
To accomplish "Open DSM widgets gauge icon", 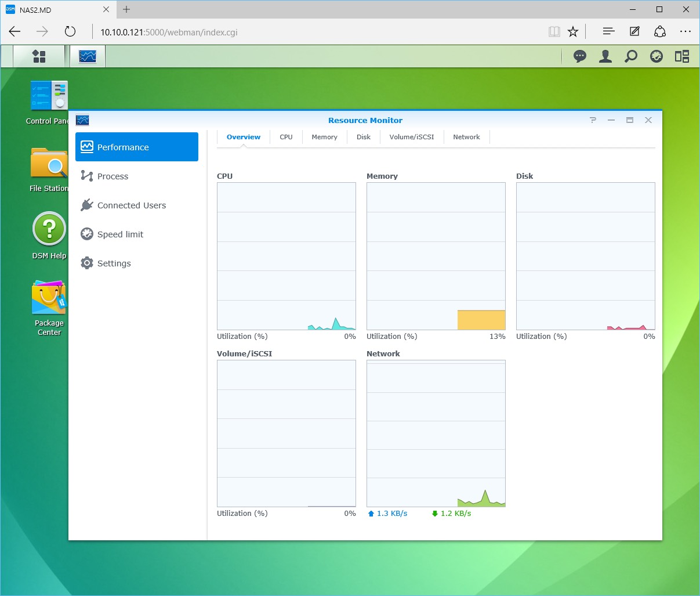I will (657, 56).
